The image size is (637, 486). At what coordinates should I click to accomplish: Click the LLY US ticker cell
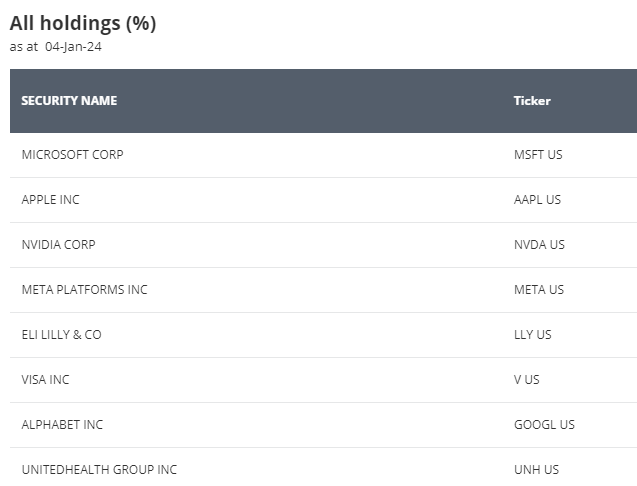533,335
